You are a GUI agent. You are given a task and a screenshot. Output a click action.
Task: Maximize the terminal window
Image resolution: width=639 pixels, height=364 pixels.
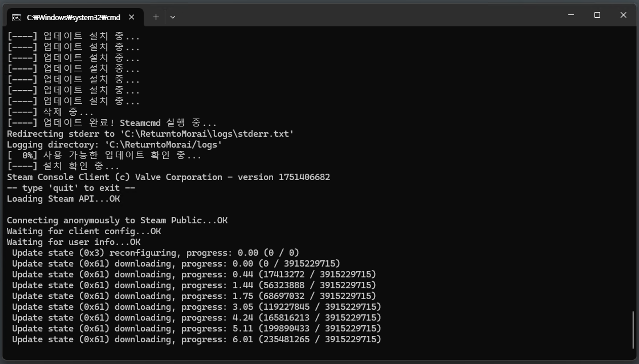point(597,15)
